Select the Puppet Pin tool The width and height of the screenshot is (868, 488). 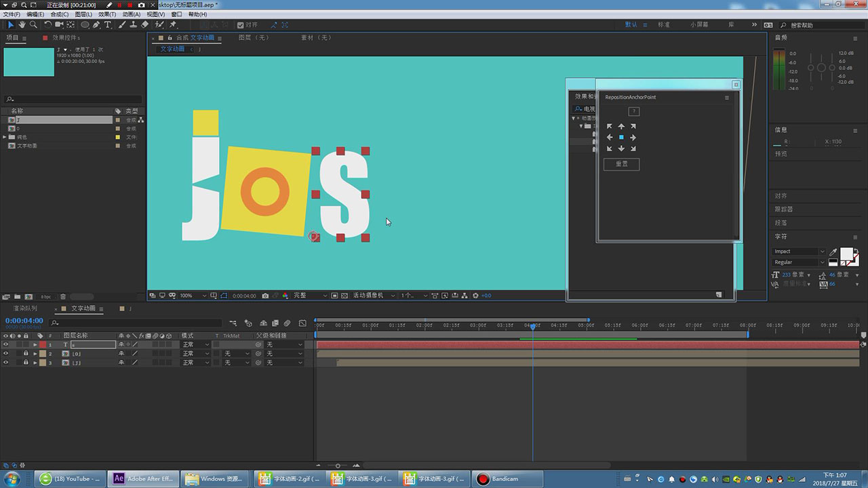tap(173, 25)
